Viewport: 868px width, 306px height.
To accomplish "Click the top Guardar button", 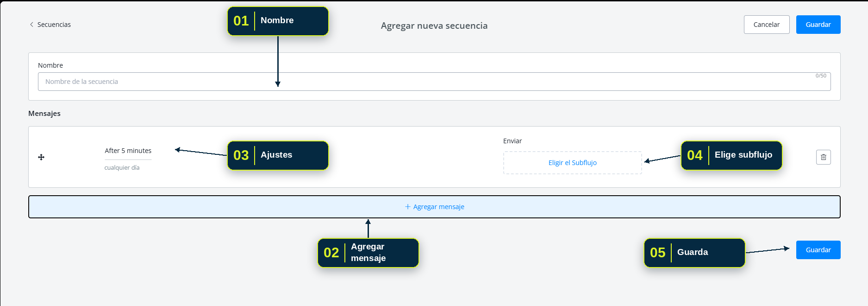I will coord(818,25).
